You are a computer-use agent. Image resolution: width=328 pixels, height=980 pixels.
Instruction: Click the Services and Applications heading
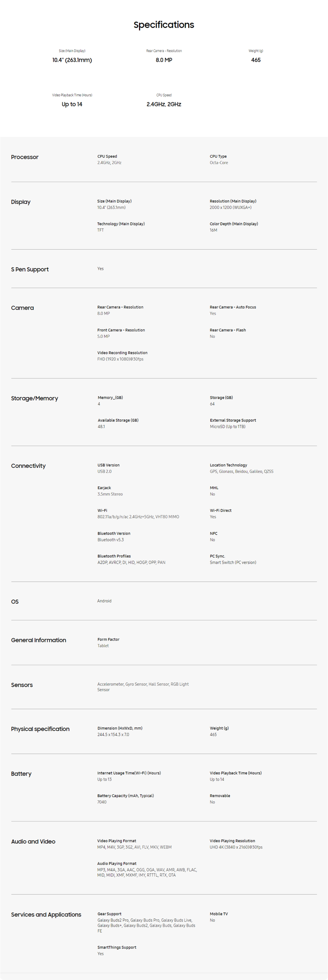coord(46,915)
